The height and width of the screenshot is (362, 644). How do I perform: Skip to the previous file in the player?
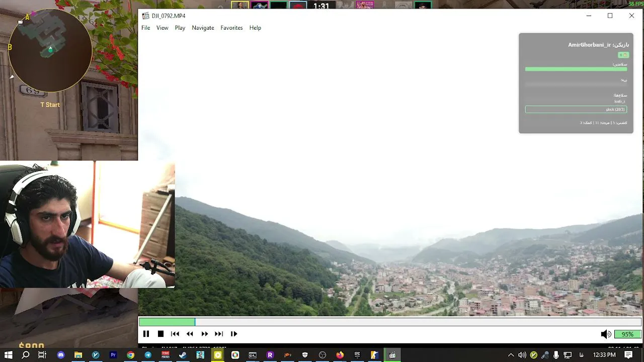tap(175, 334)
